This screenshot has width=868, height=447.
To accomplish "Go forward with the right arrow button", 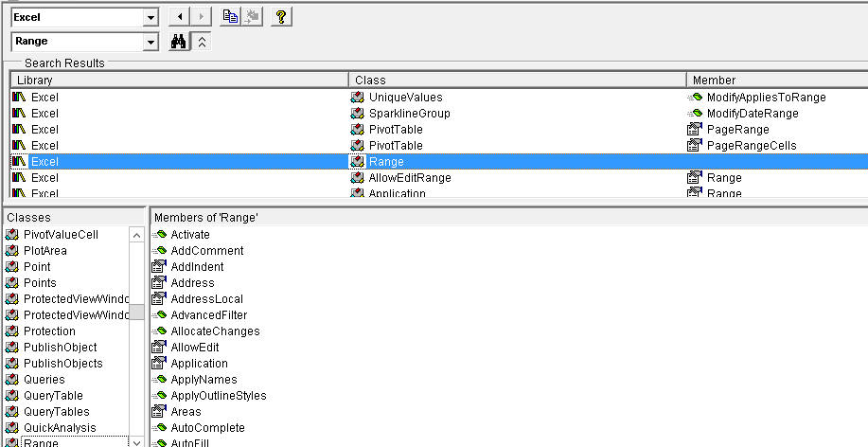I will (x=201, y=17).
